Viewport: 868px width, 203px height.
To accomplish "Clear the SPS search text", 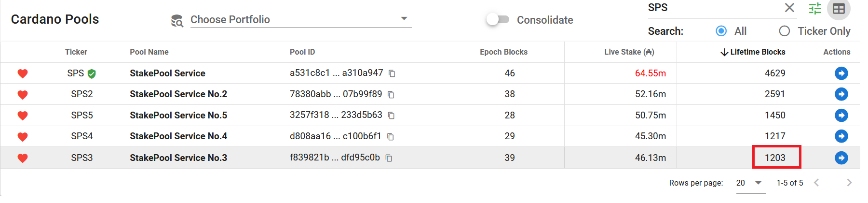I will (789, 8).
